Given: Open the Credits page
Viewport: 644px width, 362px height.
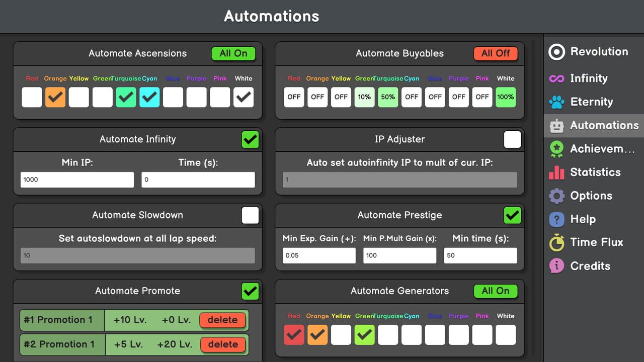Looking at the screenshot, I should (x=557, y=266).
